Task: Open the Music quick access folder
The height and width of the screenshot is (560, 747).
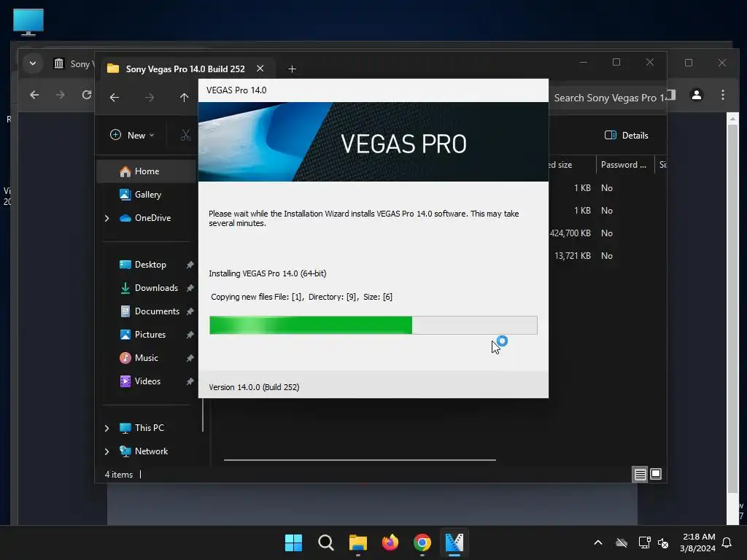Action: tap(146, 357)
